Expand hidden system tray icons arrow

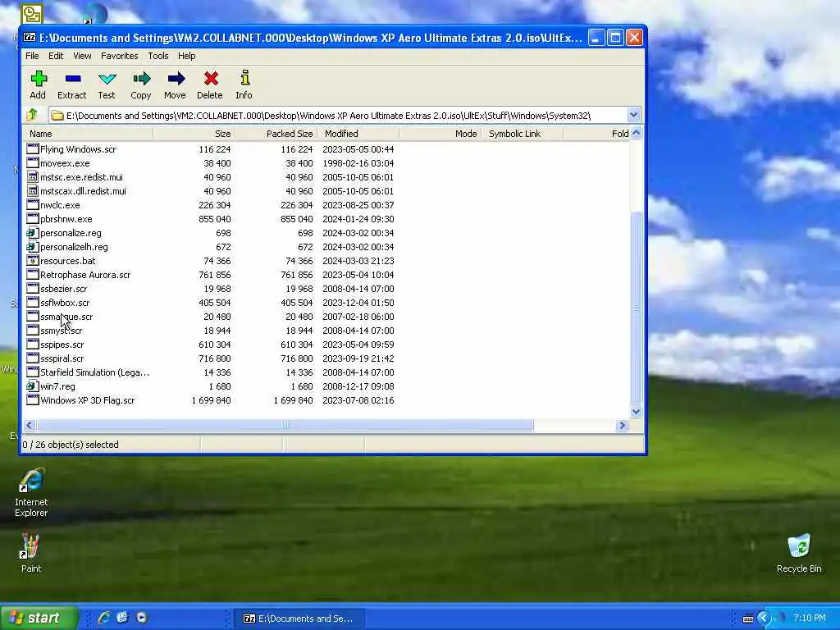click(x=764, y=619)
